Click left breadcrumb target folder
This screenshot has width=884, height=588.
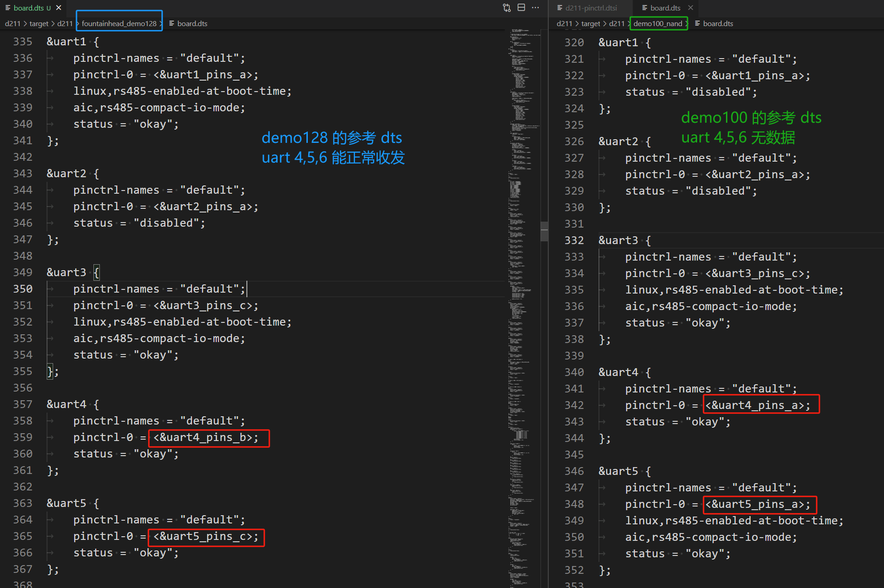[39, 23]
